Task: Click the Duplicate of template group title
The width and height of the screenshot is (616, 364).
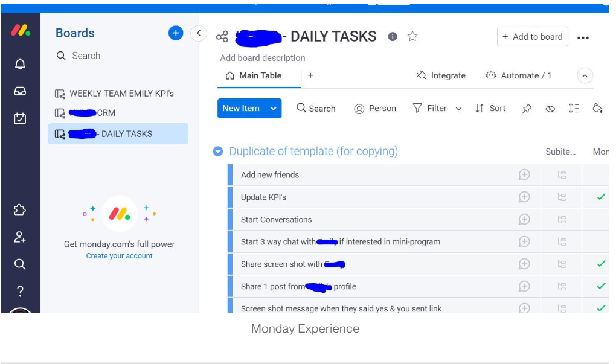Action: click(x=313, y=151)
